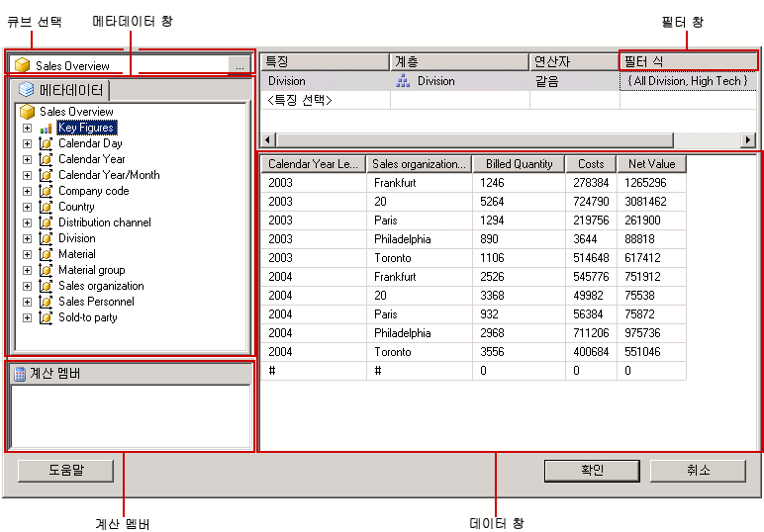Click the 계산 멤버 calculator icon

point(20,374)
